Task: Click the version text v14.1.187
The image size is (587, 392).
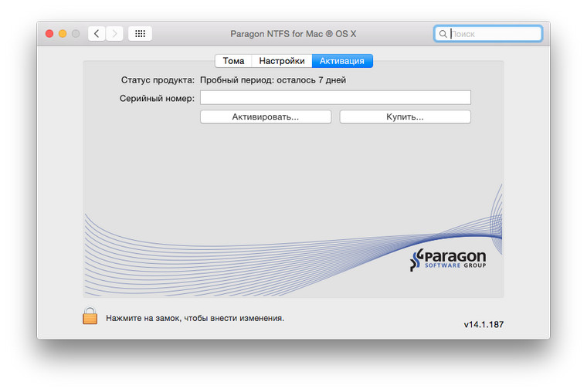Action: (484, 325)
